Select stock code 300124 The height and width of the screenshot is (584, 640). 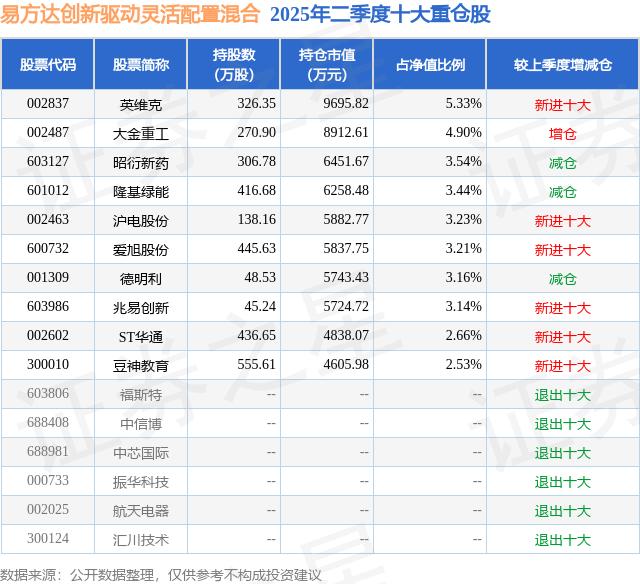coord(48,538)
